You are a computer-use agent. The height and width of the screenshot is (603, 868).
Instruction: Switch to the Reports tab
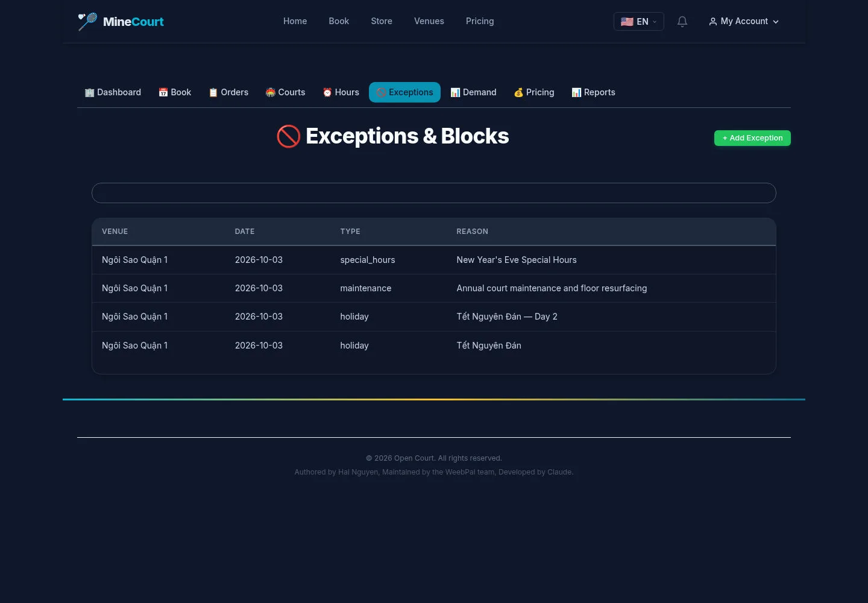point(594,92)
